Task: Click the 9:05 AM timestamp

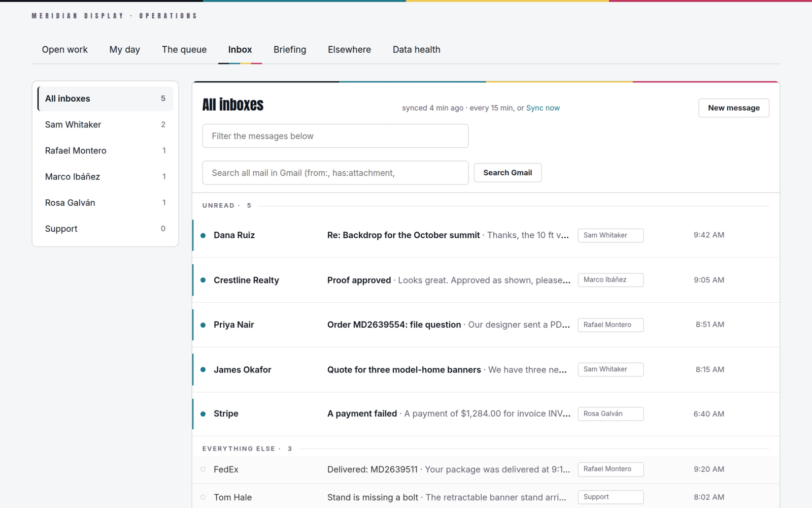Action: (709, 280)
